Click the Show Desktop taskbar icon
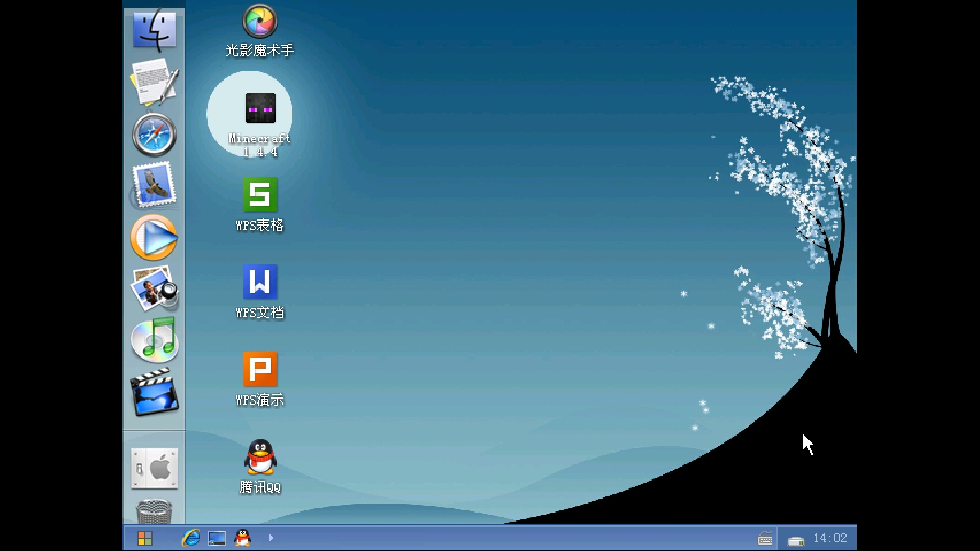 (x=217, y=538)
